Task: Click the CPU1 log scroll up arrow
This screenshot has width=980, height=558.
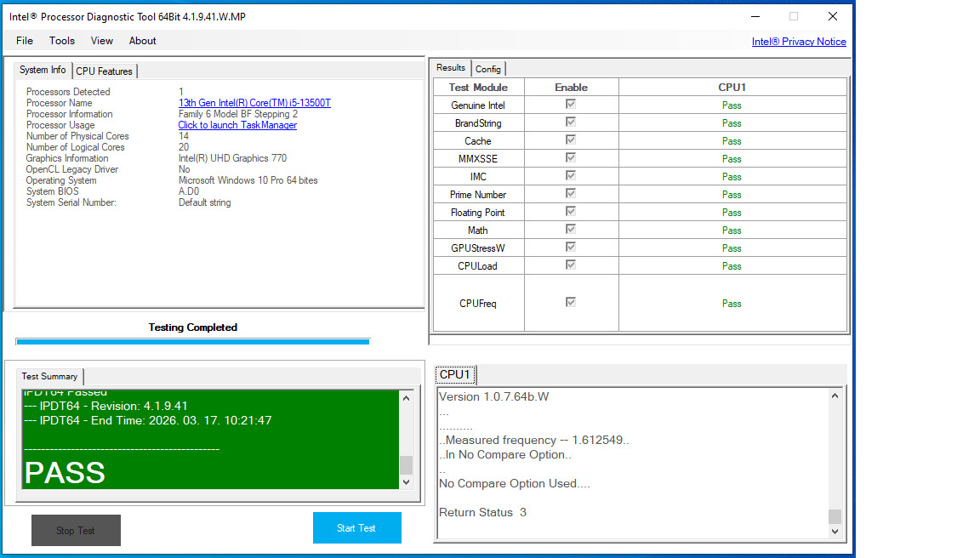Action: click(x=835, y=396)
